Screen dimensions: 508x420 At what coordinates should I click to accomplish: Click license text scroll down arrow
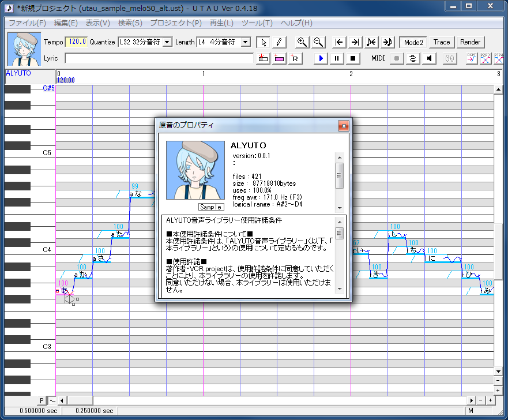340,288
